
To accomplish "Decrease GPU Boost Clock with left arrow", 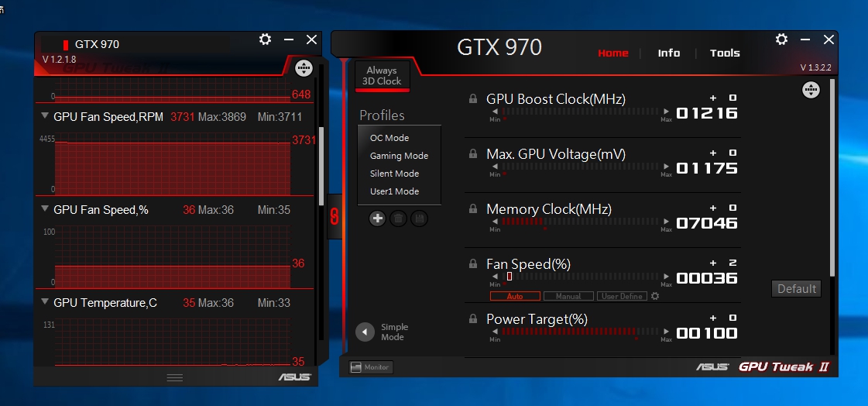I will point(495,112).
